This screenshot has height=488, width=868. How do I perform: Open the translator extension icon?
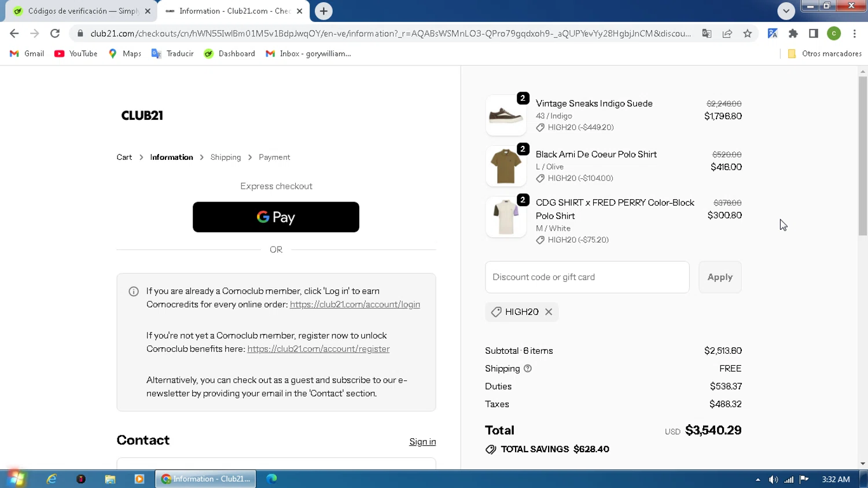coord(773,34)
